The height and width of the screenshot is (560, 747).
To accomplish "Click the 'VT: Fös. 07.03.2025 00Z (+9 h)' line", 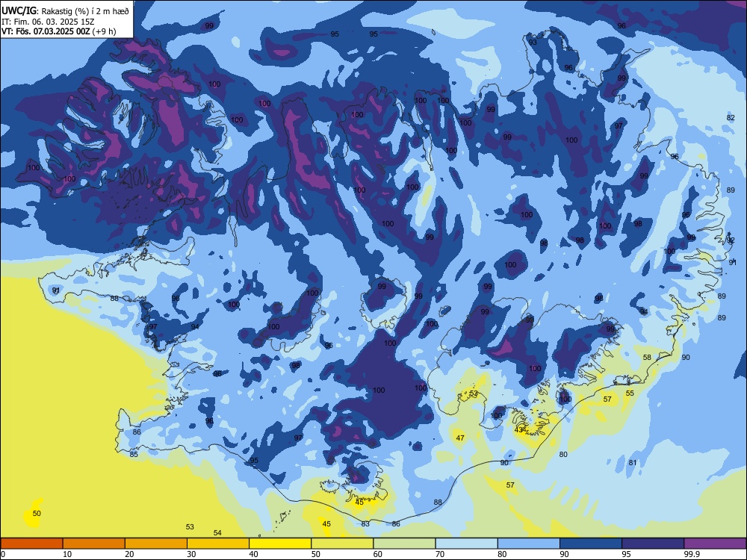I will click(59, 31).
